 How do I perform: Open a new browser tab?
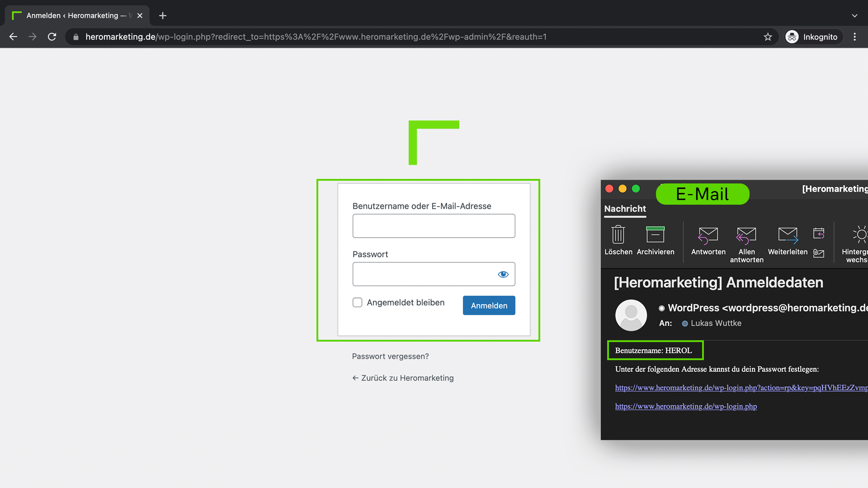coord(163,16)
